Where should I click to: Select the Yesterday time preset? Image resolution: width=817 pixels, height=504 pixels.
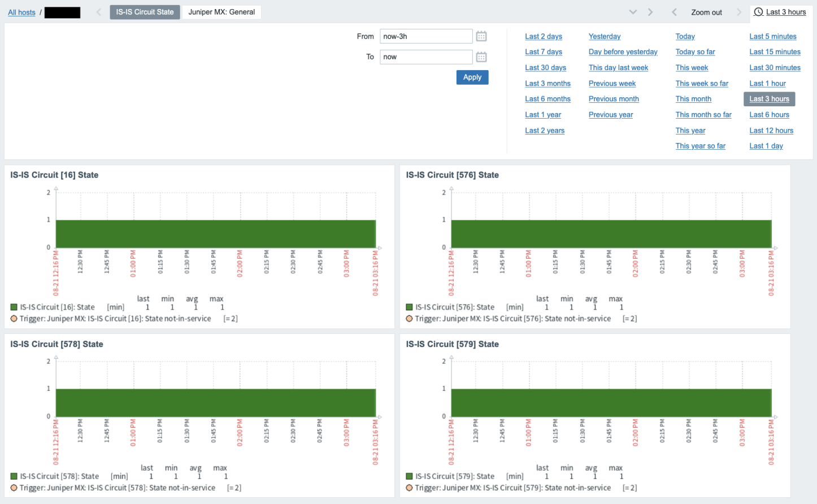pyautogui.click(x=604, y=36)
